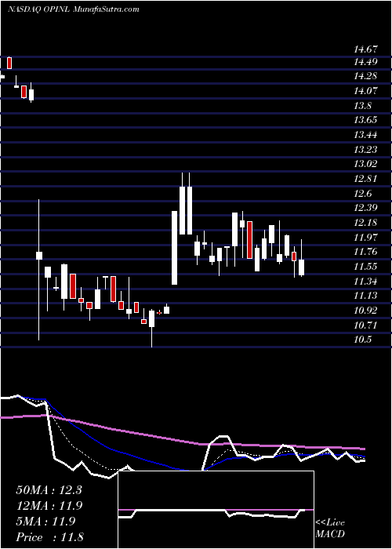
Task: Click the 14.07 price axis label
Action: click(x=366, y=92)
